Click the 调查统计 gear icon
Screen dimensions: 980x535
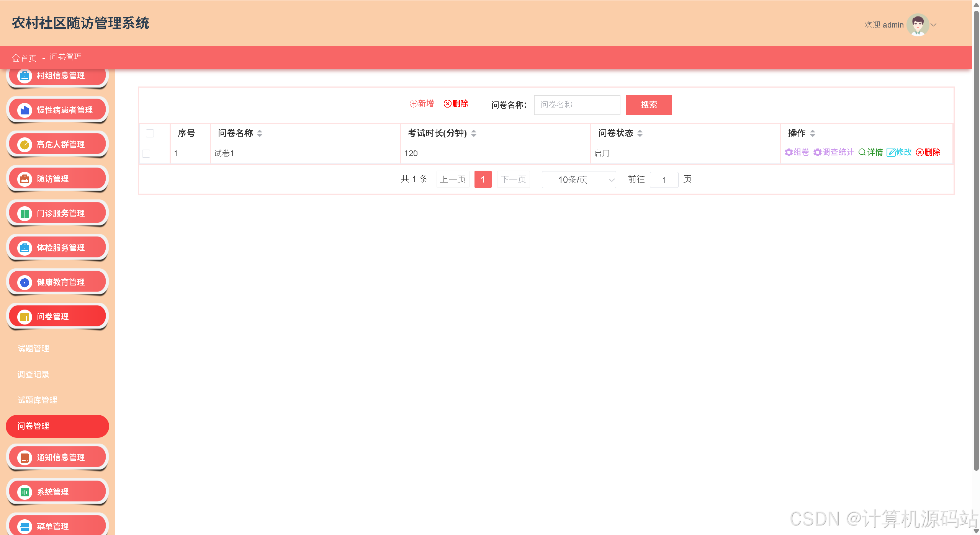coord(817,152)
